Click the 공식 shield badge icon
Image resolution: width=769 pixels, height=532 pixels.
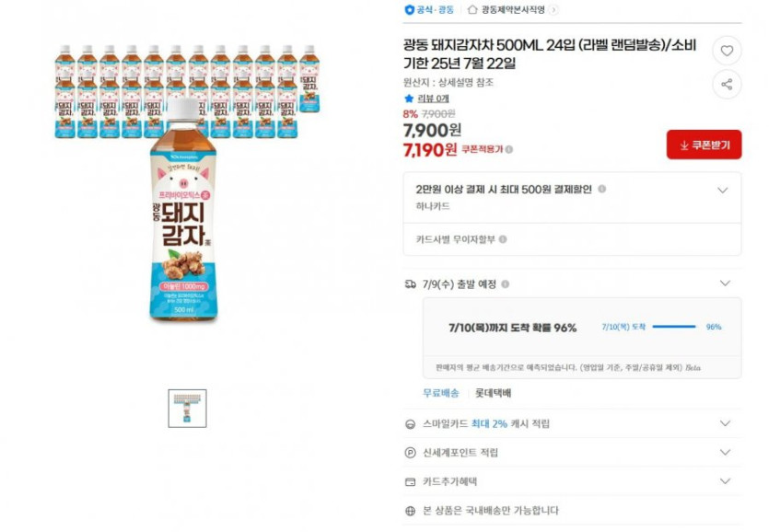pos(409,9)
